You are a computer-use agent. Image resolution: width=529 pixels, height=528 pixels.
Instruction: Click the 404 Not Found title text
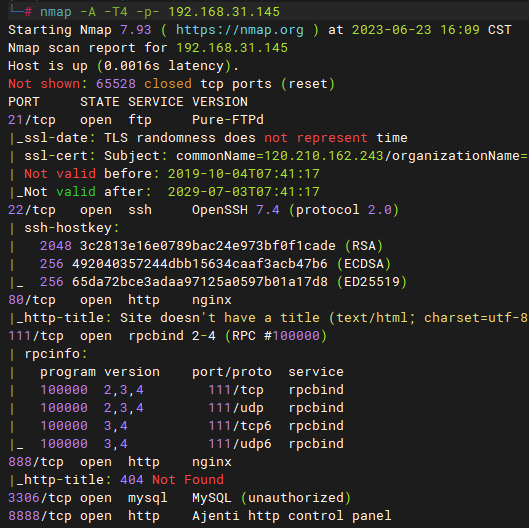[172, 480]
